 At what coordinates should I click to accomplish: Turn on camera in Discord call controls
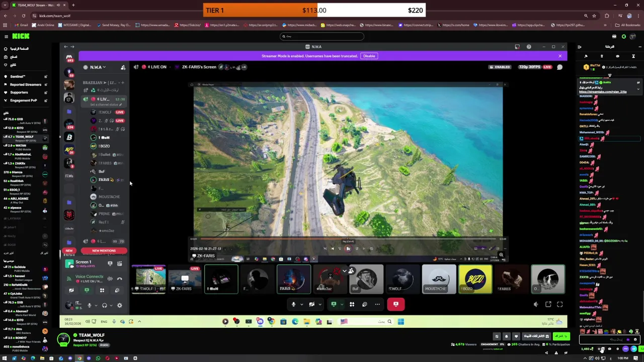[x=311, y=304]
